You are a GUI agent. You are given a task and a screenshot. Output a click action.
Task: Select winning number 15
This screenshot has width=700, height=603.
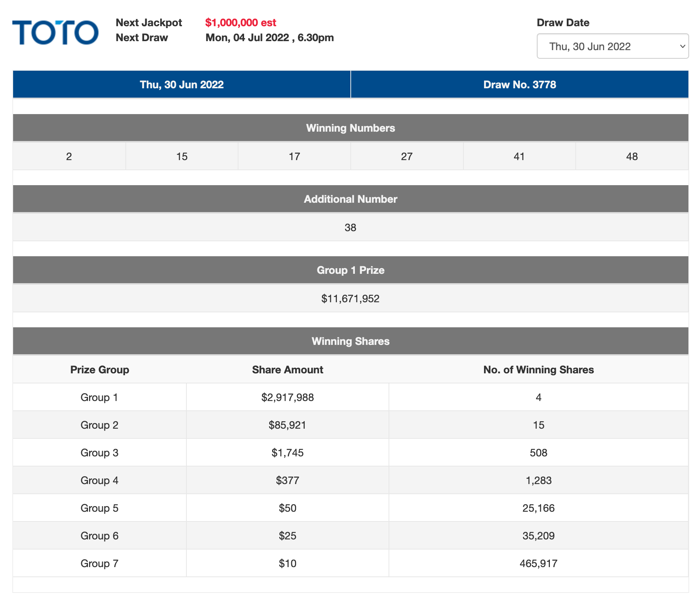point(182,156)
